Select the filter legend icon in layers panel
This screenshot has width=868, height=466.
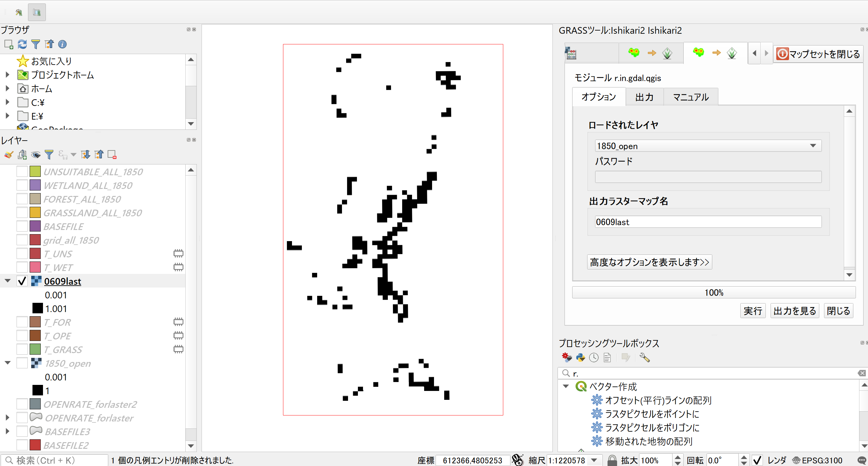(x=49, y=154)
